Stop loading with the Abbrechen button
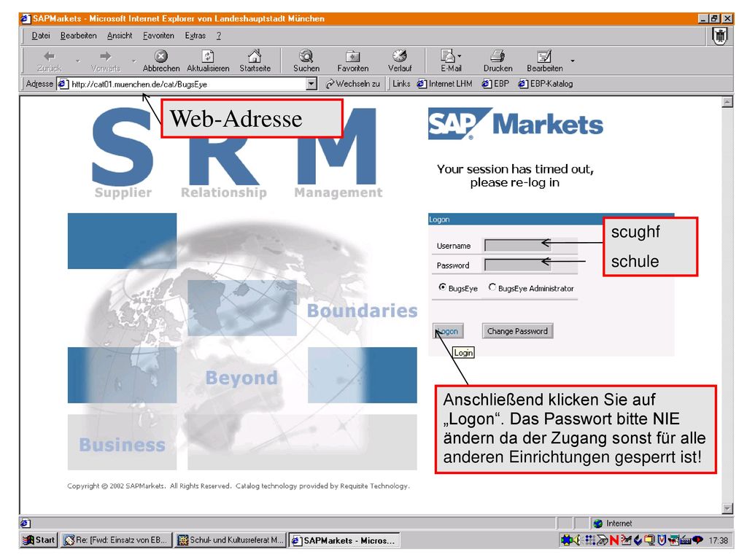The width and height of the screenshot is (747, 560). click(161, 61)
